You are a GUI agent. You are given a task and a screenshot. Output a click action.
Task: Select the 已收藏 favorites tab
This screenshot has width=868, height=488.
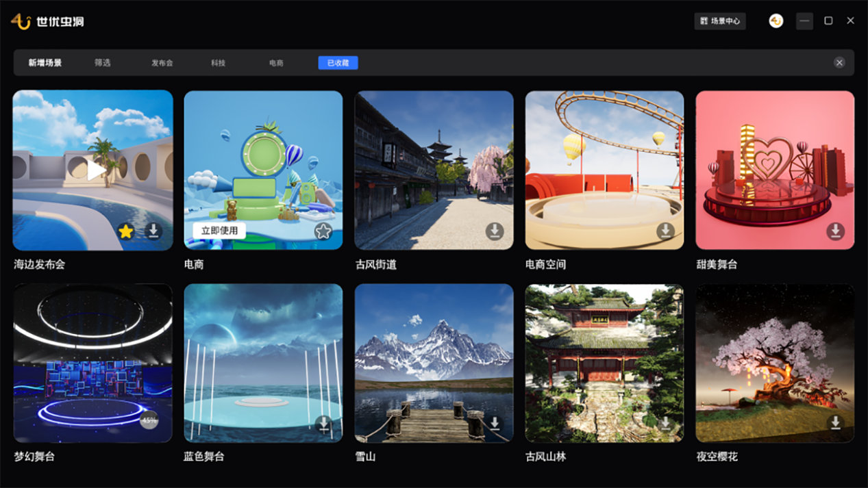(338, 63)
